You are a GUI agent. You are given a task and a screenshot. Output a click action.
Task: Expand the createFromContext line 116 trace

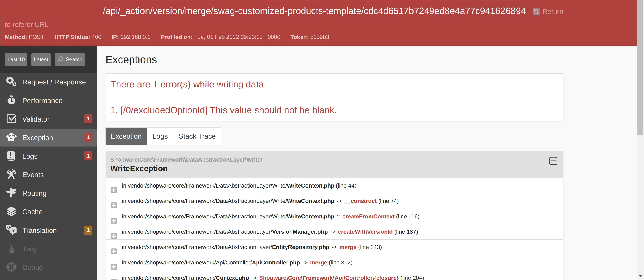pos(114,221)
